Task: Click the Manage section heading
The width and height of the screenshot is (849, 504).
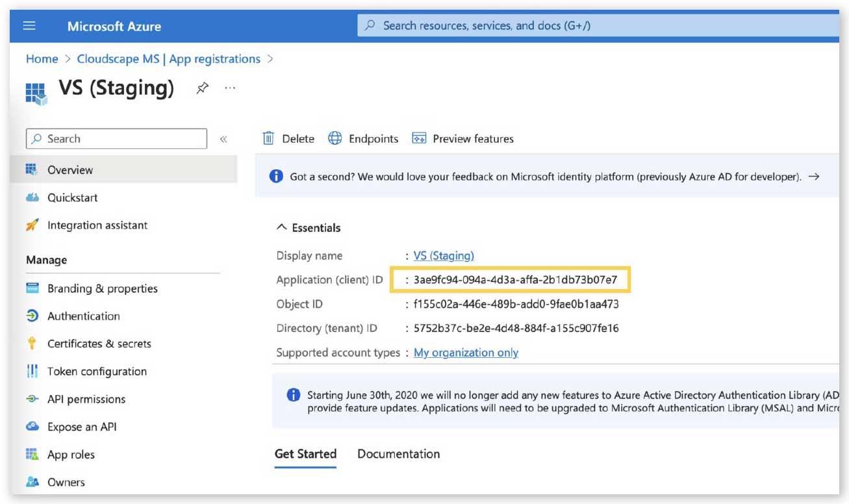Action: (x=46, y=260)
